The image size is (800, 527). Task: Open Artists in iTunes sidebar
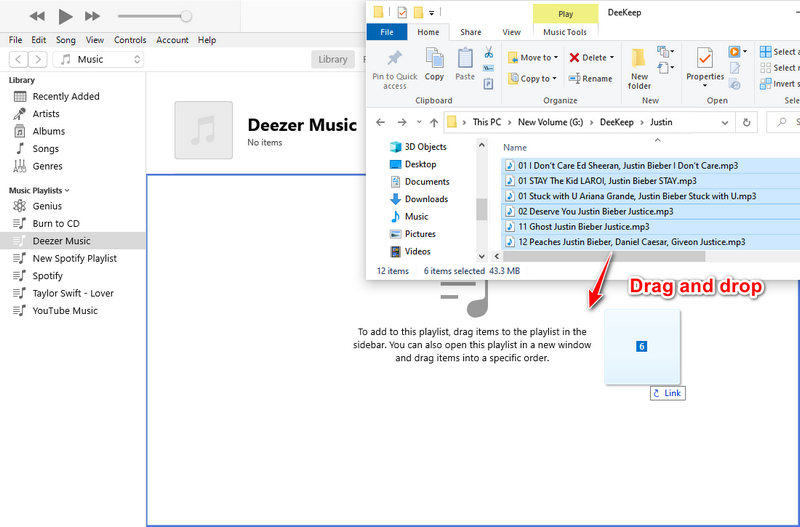pyautogui.click(x=46, y=114)
